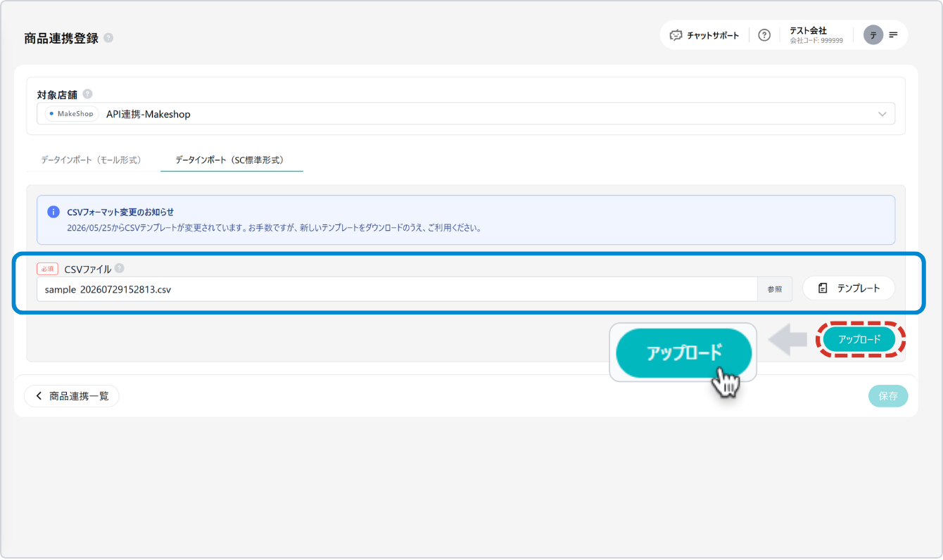943x560 pixels.
Task: Click the template document icon
Action: [x=823, y=288]
